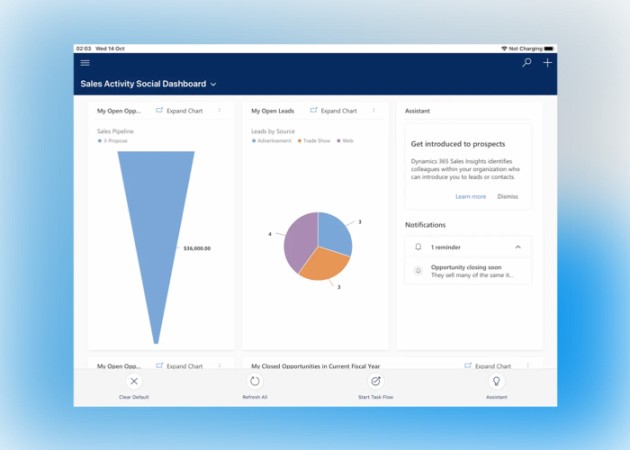Click the Notifications heading
Viewport: 630px width, 450px height.
425,225
